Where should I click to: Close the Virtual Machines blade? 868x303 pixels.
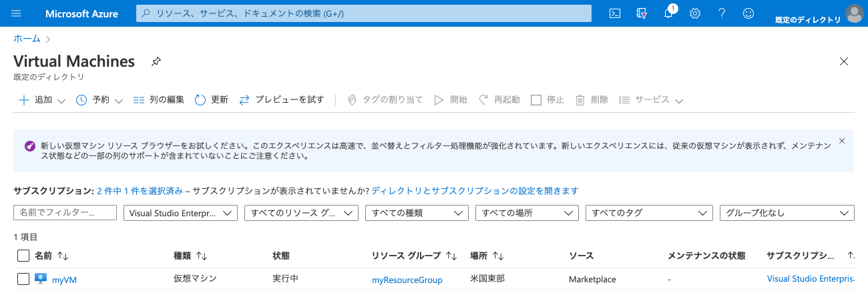pyautogui.click(x=844, y=61)
